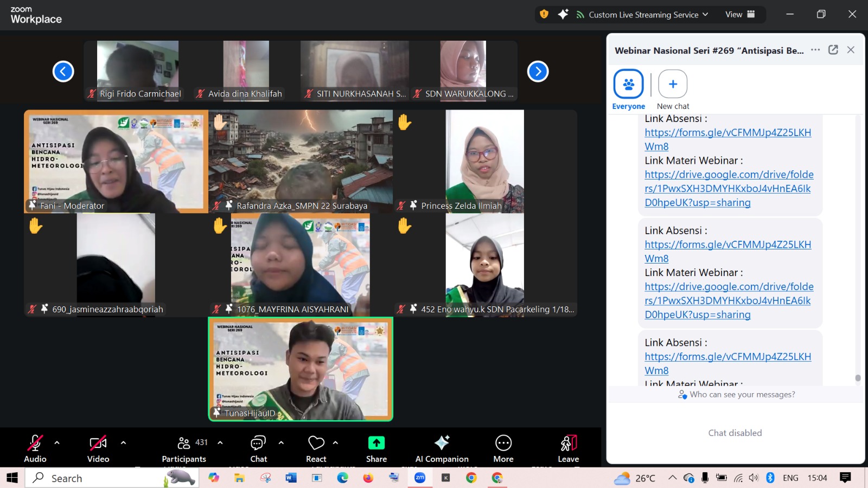Expand the video options arrow
The image size is (868, 488).
[x=123, y=442]
